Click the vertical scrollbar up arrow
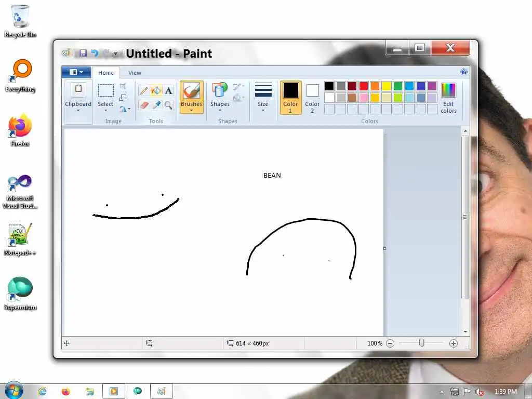The width and height of the screenshot is (532, 399). (465, 131)
